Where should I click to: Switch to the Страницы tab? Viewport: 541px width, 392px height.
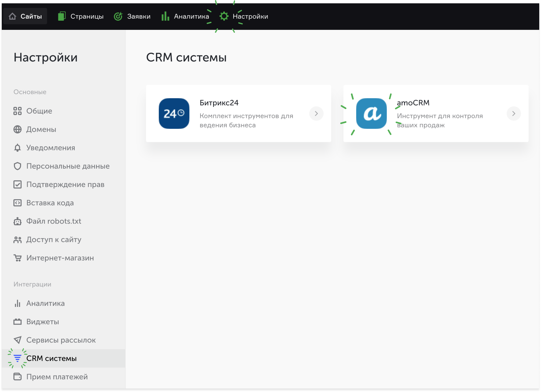click(x=81, y=16)
